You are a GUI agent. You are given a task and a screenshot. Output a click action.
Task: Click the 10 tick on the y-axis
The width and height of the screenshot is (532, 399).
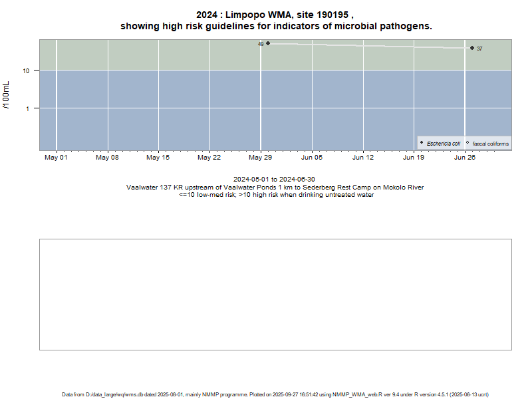point(27,71)
